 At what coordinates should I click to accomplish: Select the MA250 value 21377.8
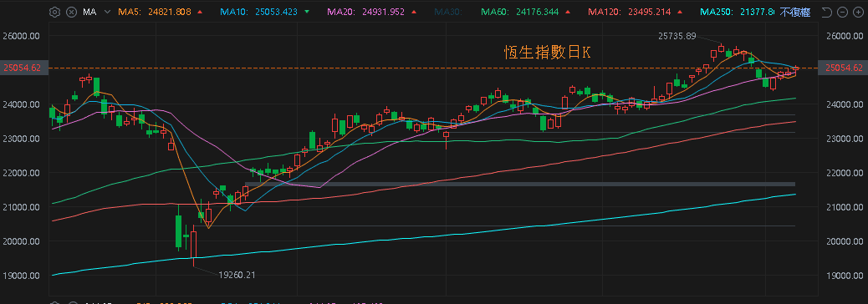(758, 12)
